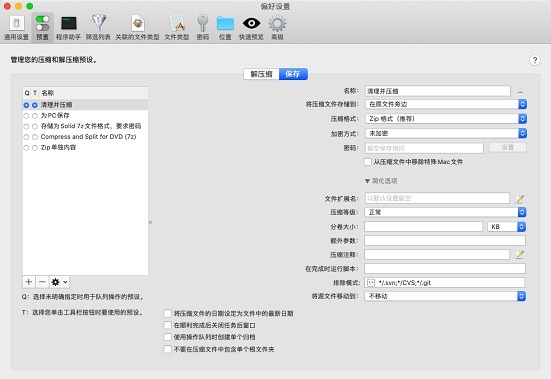
Task: Click the 密码 input field
Action: click(424, 148)
